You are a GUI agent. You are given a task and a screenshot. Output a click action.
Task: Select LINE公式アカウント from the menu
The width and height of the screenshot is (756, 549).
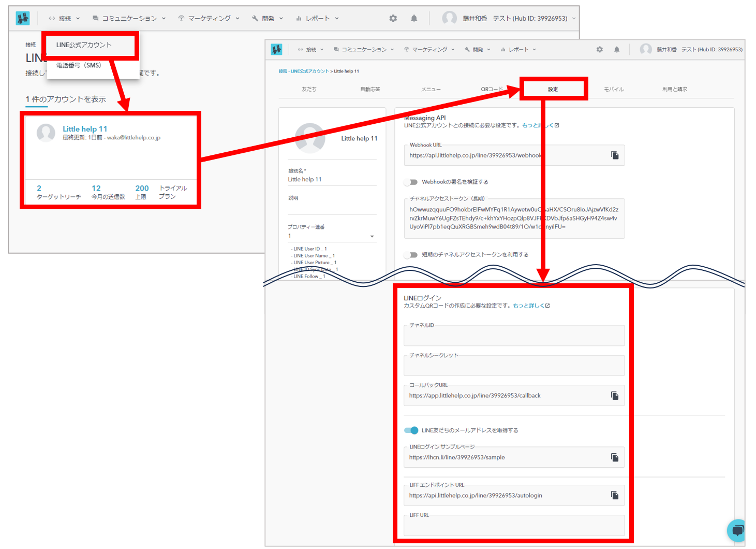point(84,45)
